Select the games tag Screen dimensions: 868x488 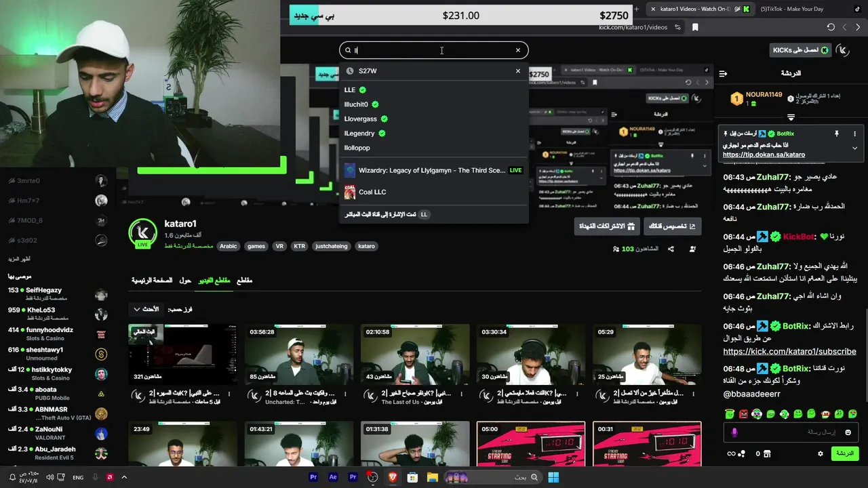[x=256, y=246]
